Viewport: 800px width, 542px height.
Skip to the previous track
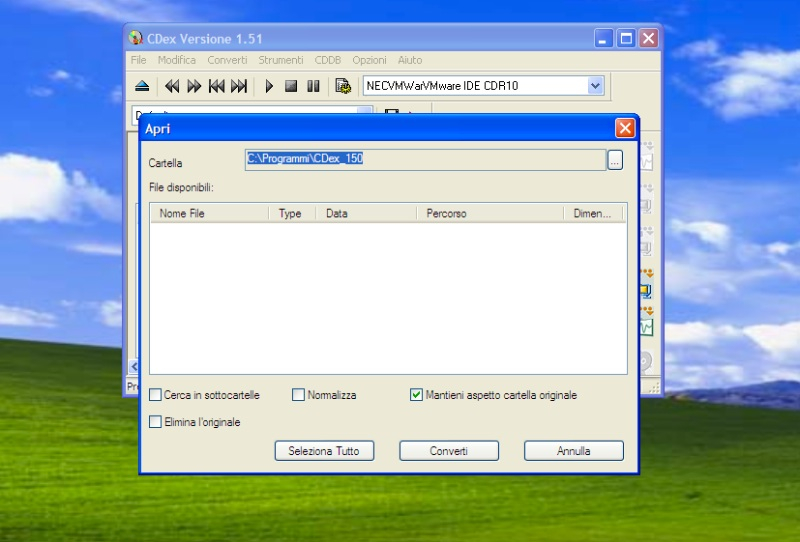(x=217, y=86)
